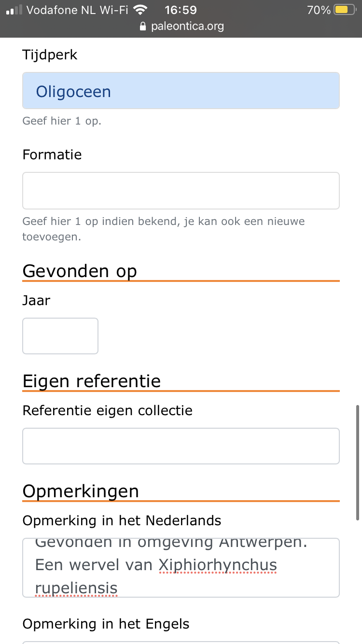Tap the 16:59 clock in status bar
362x644 pixels.
pyautogui.click(x=181, y=10)
